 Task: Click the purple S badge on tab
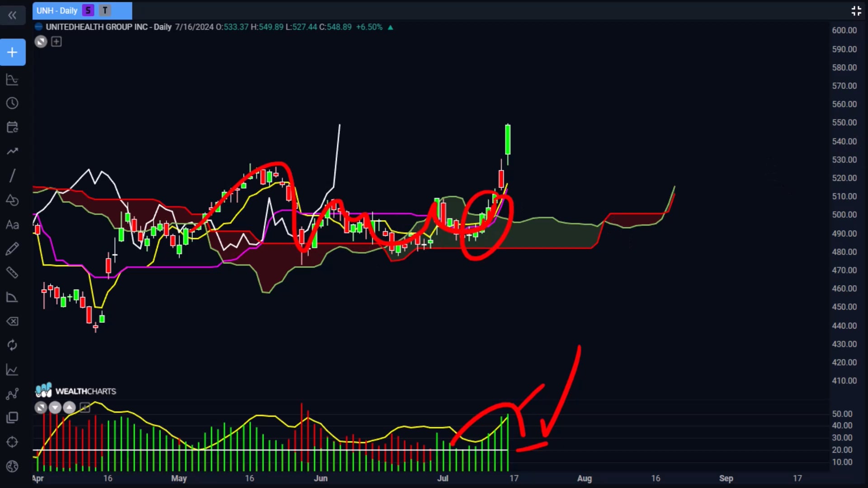click(x=88, y=10)
